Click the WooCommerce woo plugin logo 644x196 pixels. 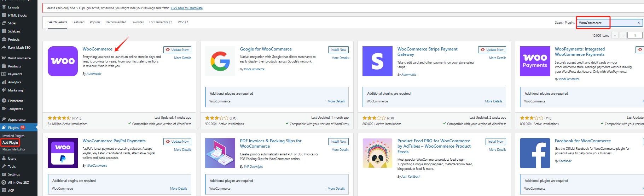tap(63, 61)
